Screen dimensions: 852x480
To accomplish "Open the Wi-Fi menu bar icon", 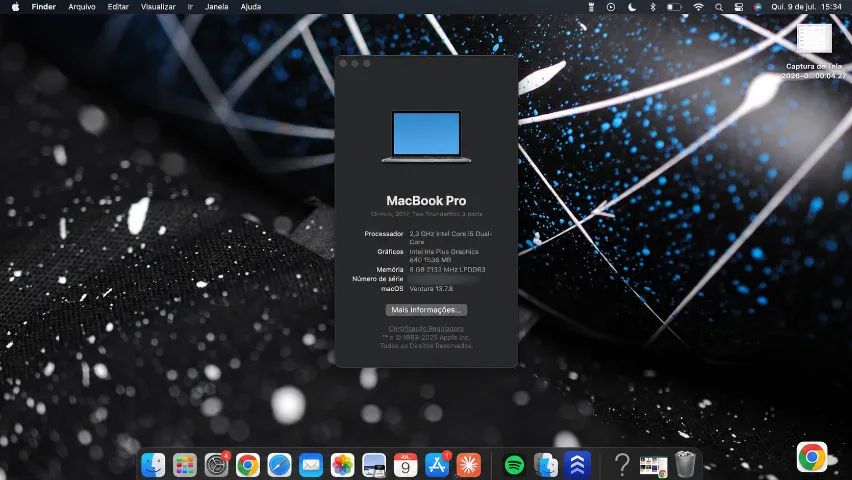I will tap(698, 7).
